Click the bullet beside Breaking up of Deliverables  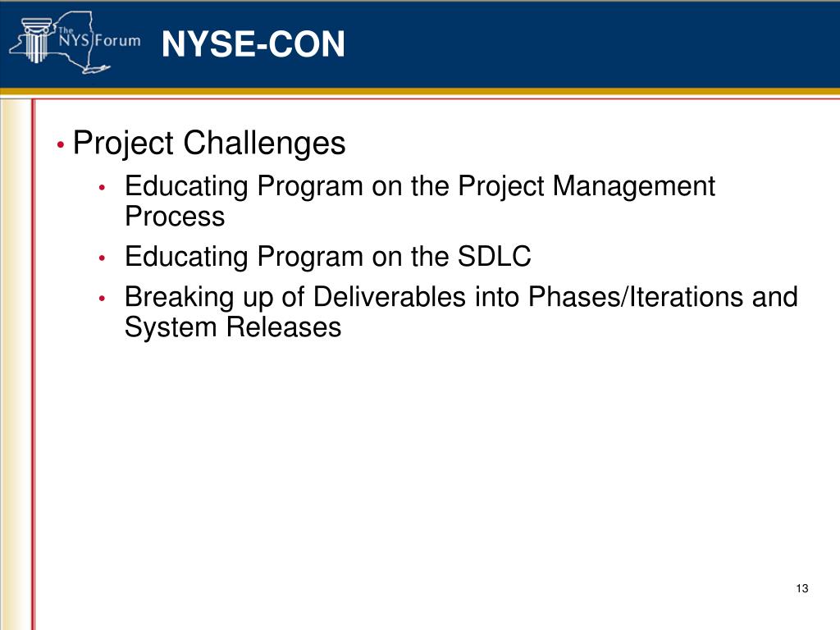[102, 299]
